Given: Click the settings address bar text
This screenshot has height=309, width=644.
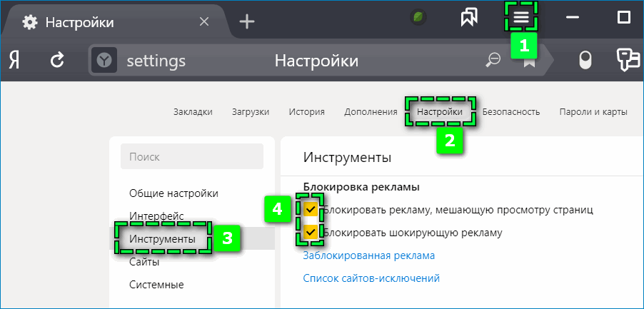Looking at the screenshot, I should (x=156, y=61).
